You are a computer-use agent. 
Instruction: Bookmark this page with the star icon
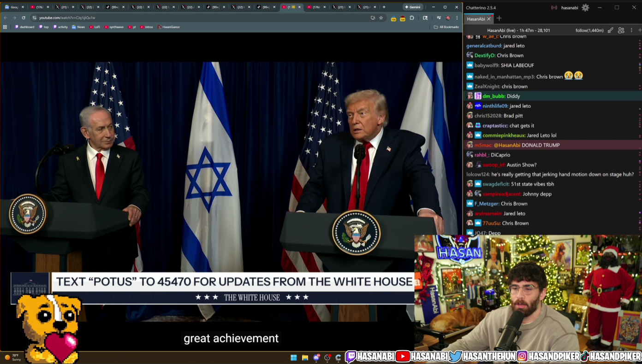tap(381, 18)
